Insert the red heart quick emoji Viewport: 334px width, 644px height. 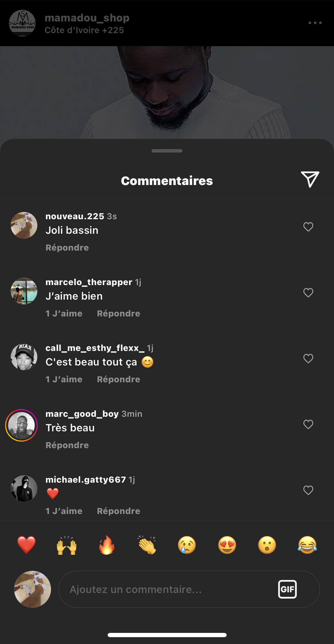[26, 545]
